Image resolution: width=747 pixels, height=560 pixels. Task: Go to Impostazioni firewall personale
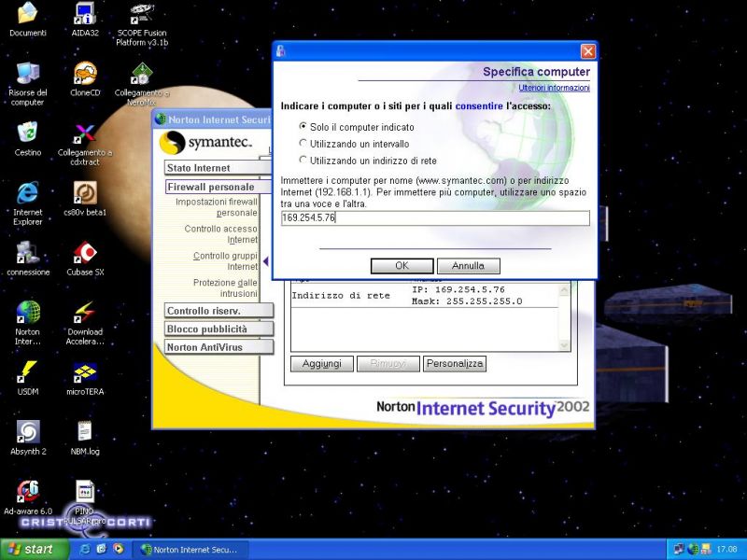tap(217, 207)
